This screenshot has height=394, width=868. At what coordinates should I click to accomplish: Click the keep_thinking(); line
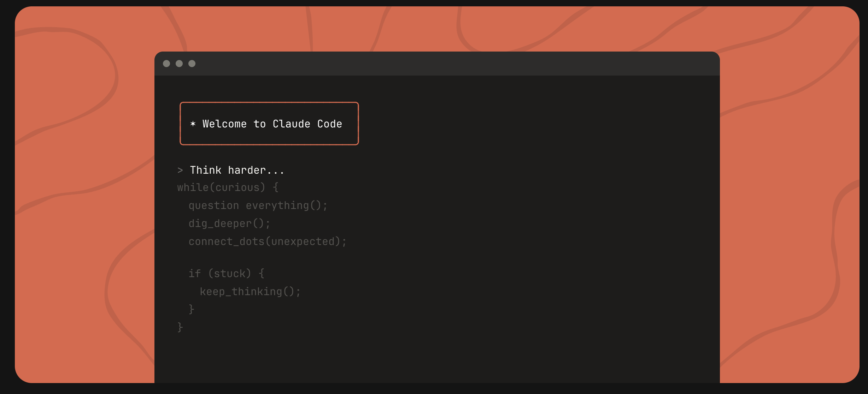click(250, 292)
